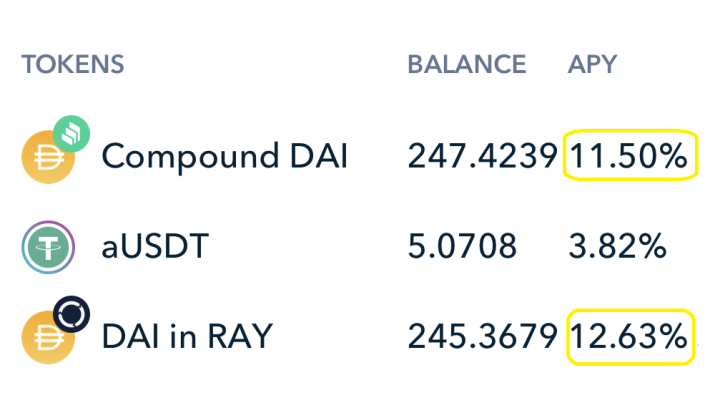Click the highlighted 11.50% APY value
Screen dimensions: 710x403
(x=629, y=156)
